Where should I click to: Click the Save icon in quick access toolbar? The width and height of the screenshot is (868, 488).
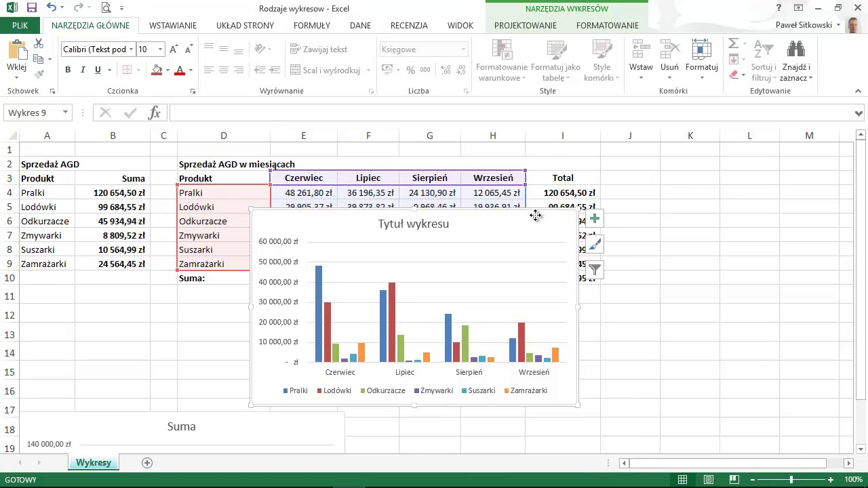pos(31,8)
